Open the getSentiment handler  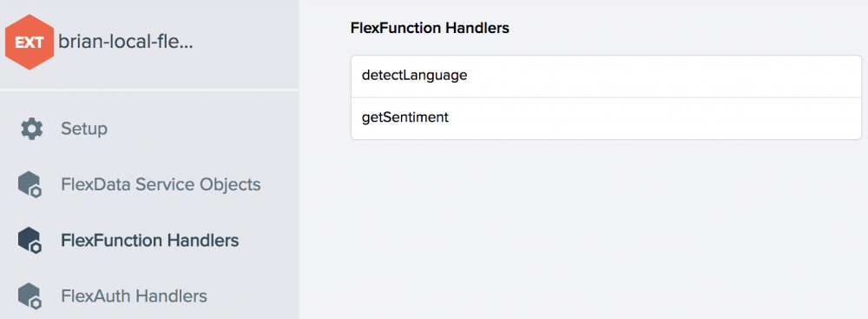pyautogui.click(x=404, y=118)
